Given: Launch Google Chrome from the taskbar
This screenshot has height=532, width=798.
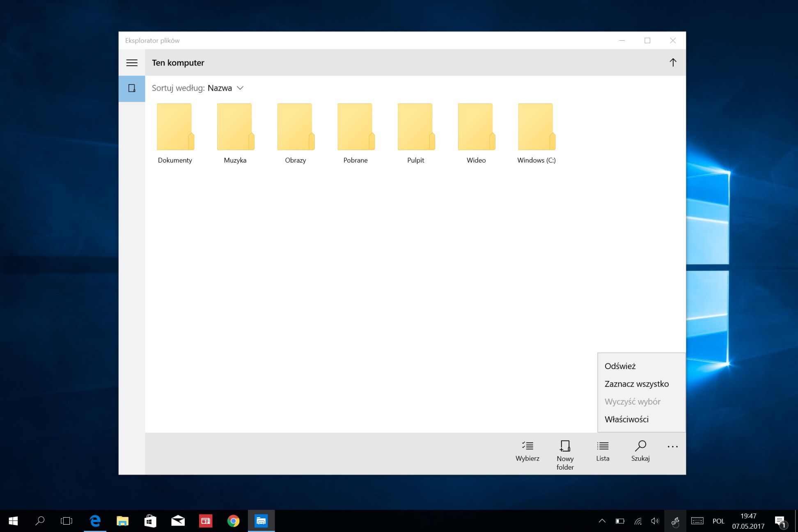Looking at the screenshot, I should pyautogui.click(x=233, y=521).
